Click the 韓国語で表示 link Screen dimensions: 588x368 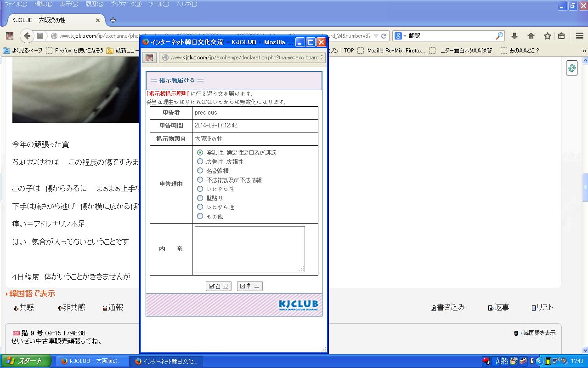[32, 293]
